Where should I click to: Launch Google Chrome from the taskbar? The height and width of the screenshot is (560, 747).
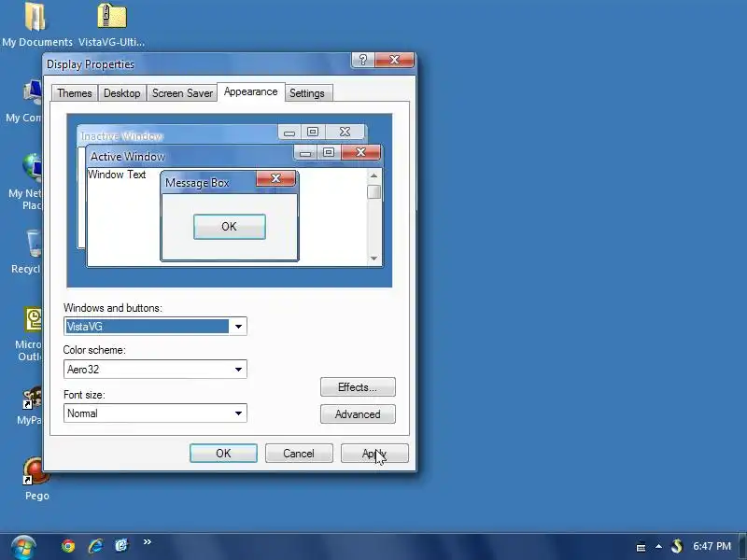click(x=68, y=546)
